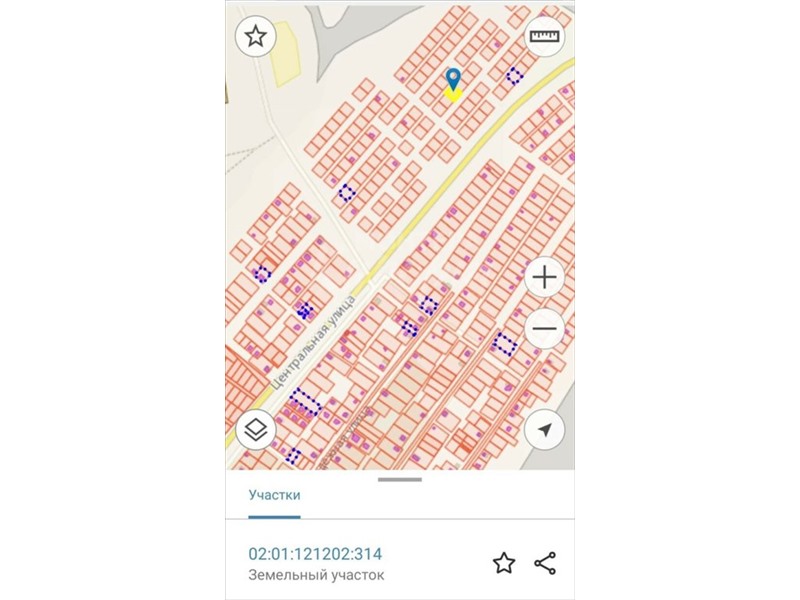Select dotted blue parcel right of the pin
800x600 pixels.
click(514, 75)
